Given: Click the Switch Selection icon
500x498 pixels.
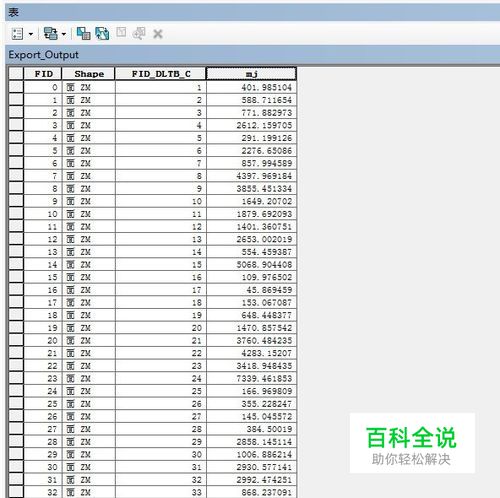Looking at the screenshot, I should point(102,34).
